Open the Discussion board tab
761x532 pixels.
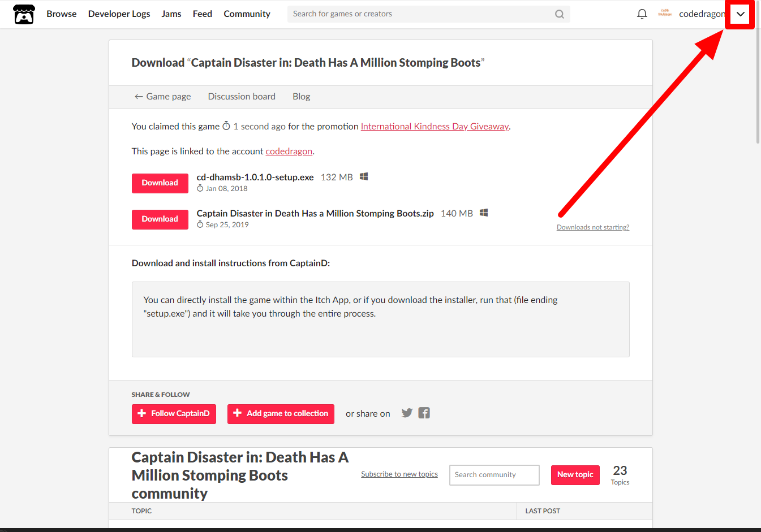242,97
